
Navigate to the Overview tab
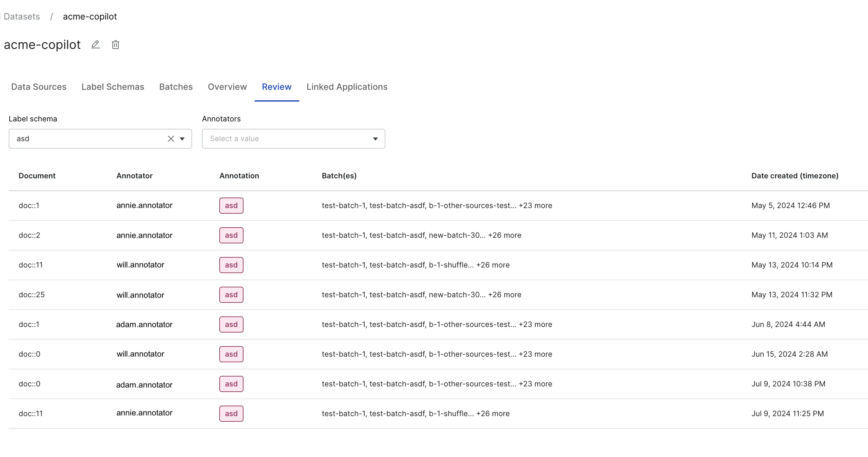tap(227, 87)
